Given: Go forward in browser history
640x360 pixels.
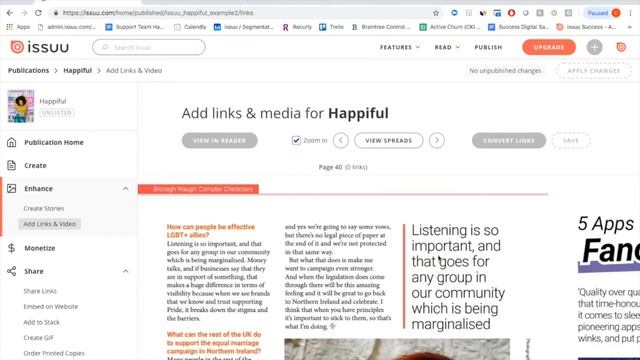Looking at the screenshot, I should [x=24, y=13].
